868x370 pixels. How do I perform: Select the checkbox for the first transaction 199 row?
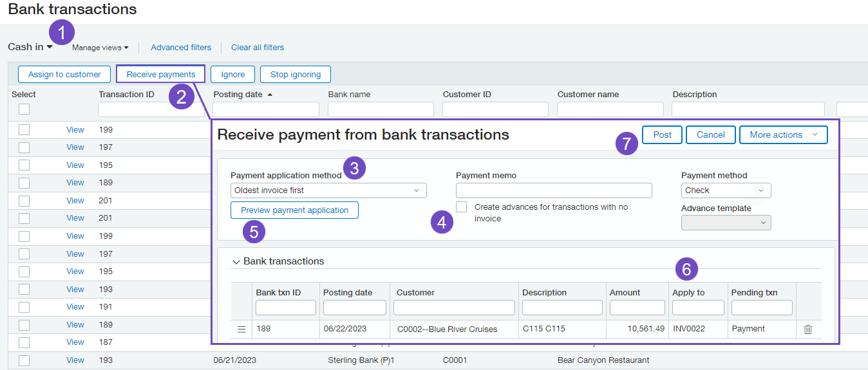coord(24,130)
